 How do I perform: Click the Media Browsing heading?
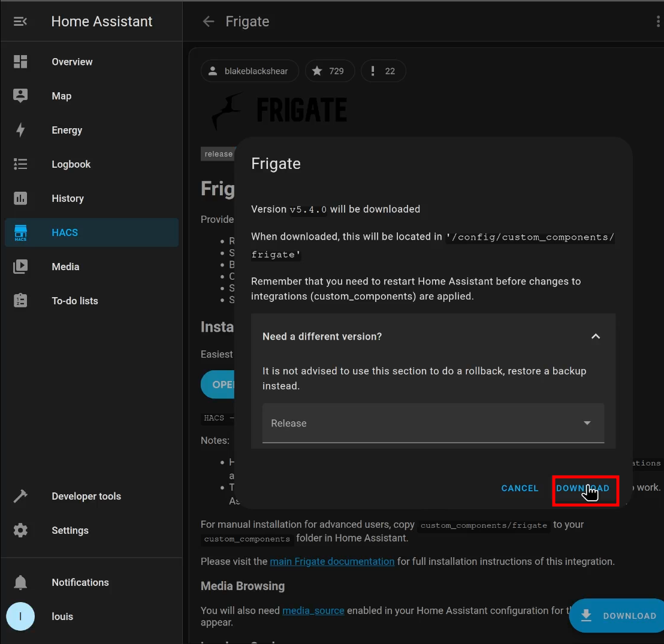click(243, 586)
